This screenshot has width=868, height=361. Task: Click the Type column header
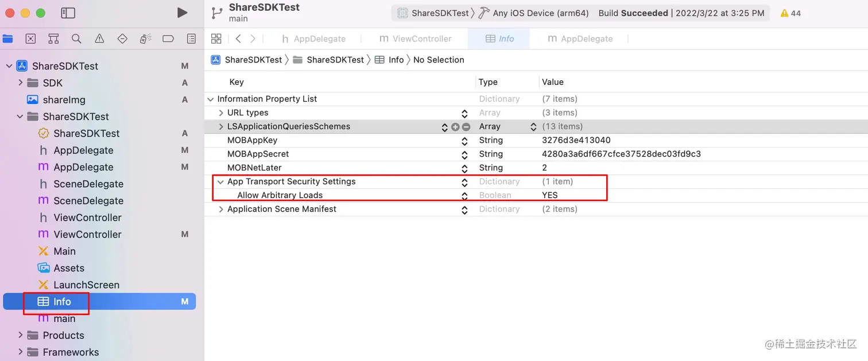488,82
